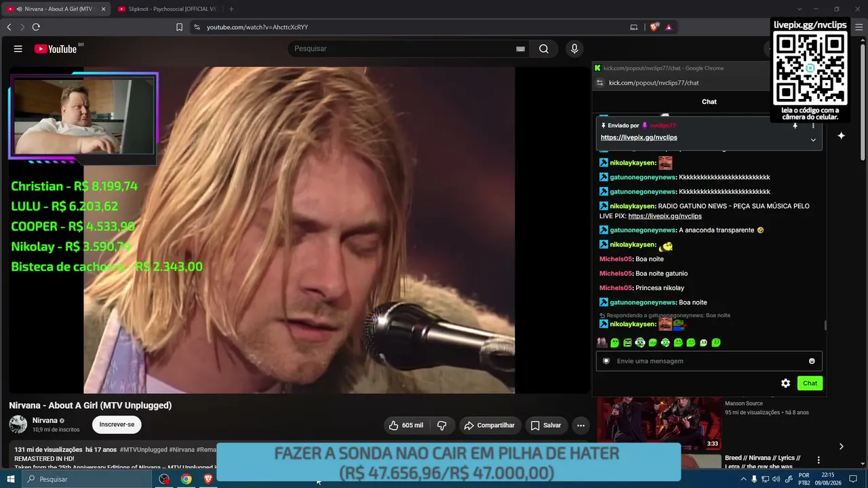Expand the pinned message chevron

coord(813,140)
